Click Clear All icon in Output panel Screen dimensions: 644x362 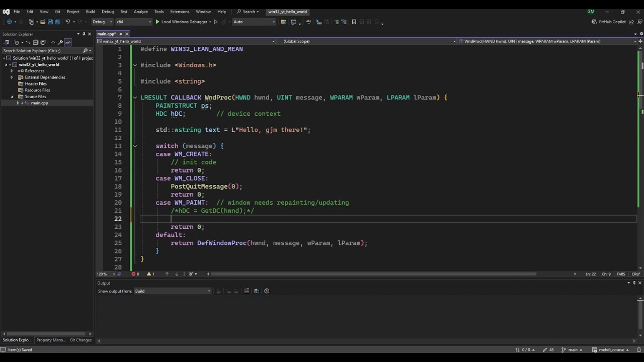247,291
